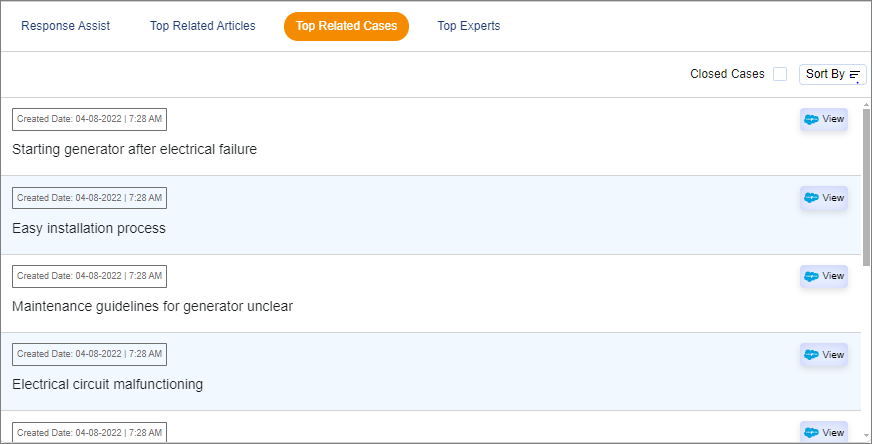Open Maintenance guidelines for generator unclear case
Viewport: 872px width, 444px height.
tap(152, 306)
